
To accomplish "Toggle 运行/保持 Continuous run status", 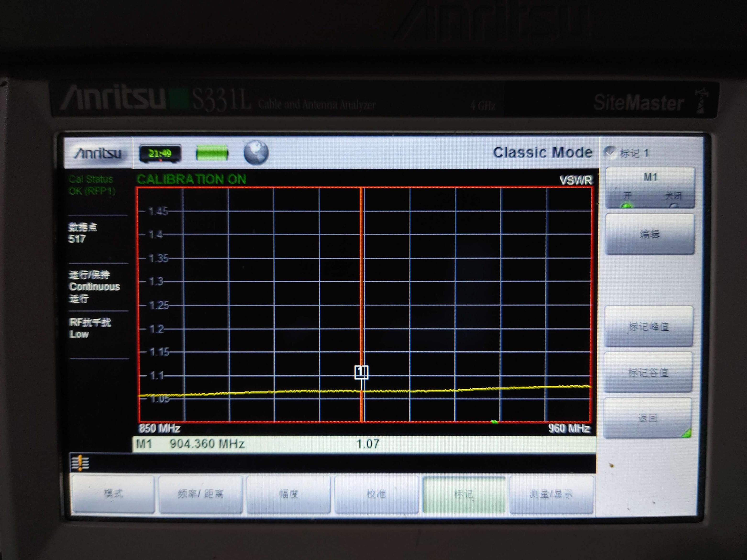I will pos(94,287).
